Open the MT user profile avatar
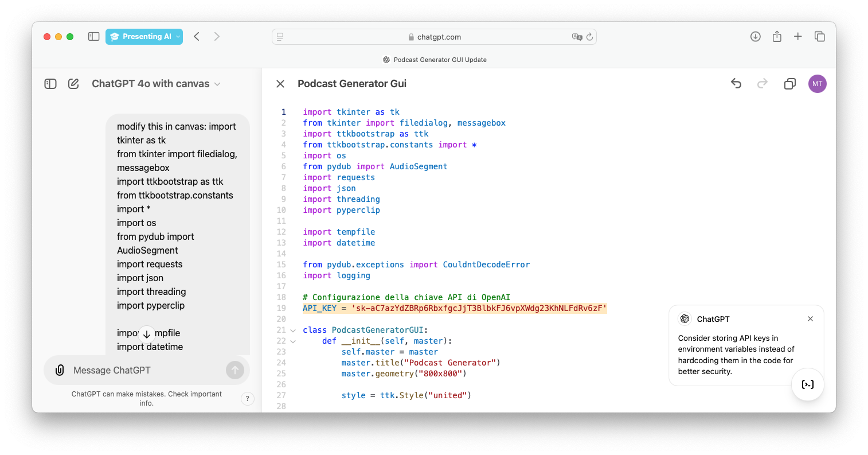This screenshot has width=868, height=455. click(817, 84)
